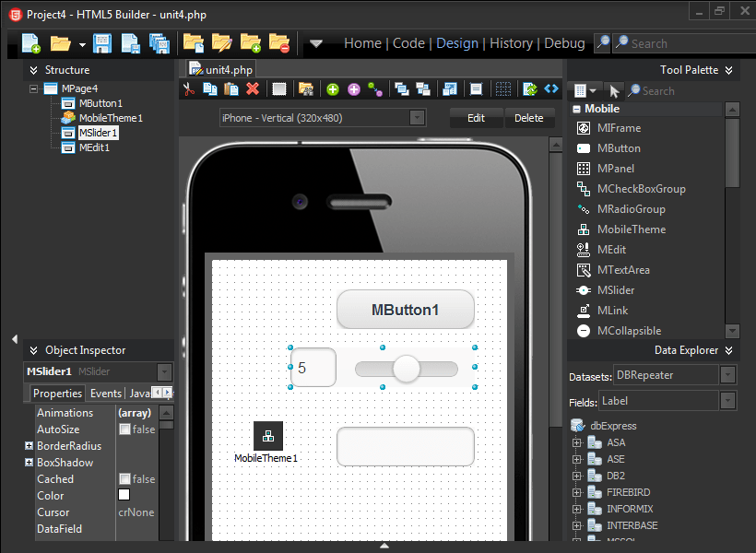This screenshot has height=553, width=756.
Task: Select MCollapsible from the Tool Palette
Action: click(x=629, y=331)
